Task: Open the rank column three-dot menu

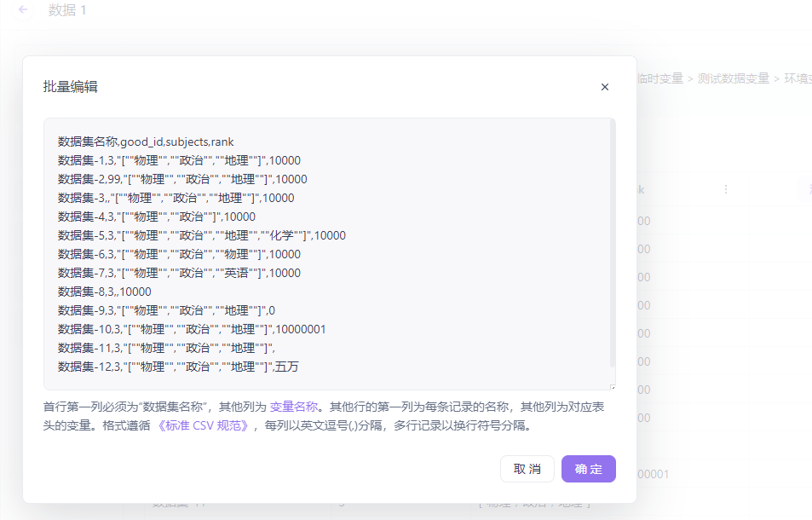Action: pyautogui.click(x=726, y=189)
